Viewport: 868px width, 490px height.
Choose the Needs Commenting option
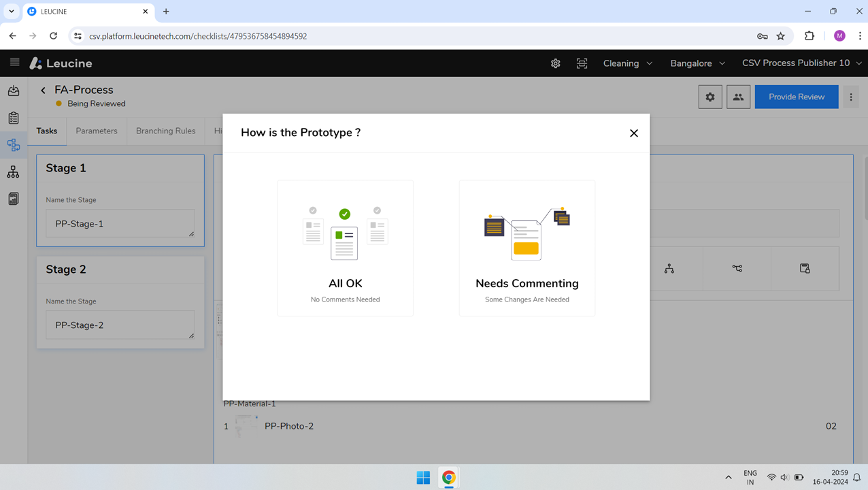527,248
